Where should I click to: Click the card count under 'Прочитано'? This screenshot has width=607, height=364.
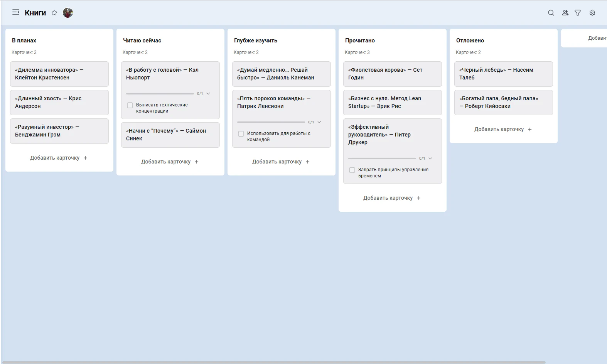[357, 52]
